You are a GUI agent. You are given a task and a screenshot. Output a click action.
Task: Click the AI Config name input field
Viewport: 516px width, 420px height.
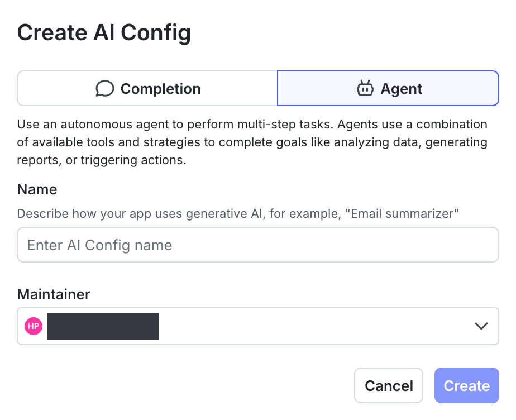click(258, 245)
